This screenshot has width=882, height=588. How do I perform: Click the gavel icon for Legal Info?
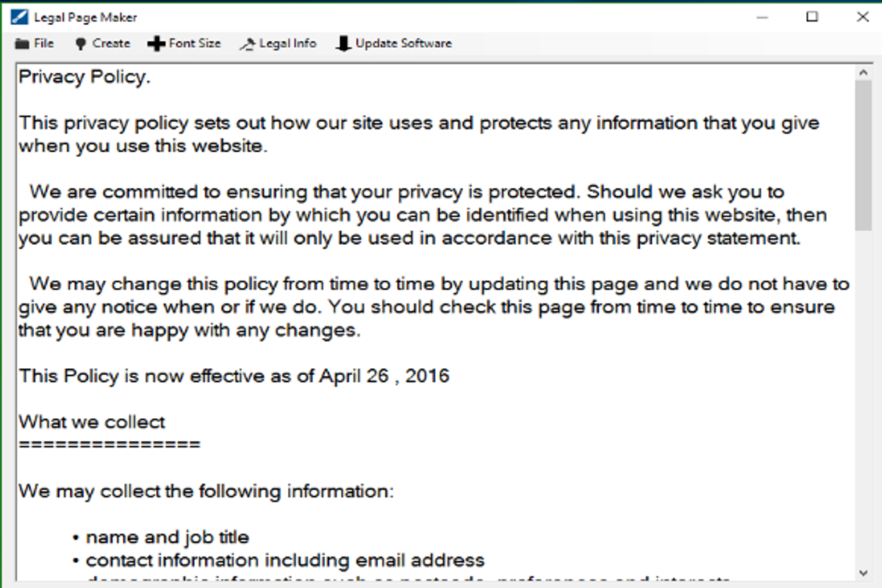[x=247, y=44]
